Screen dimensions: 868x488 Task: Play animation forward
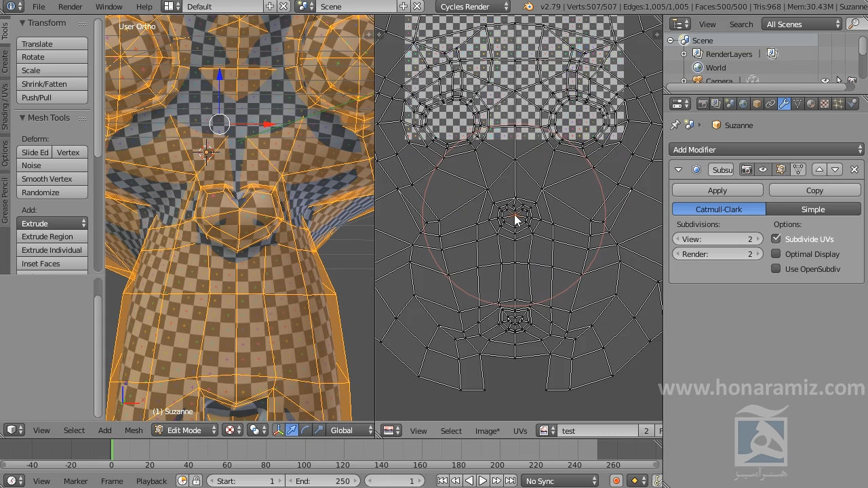[x=483, y=481]
